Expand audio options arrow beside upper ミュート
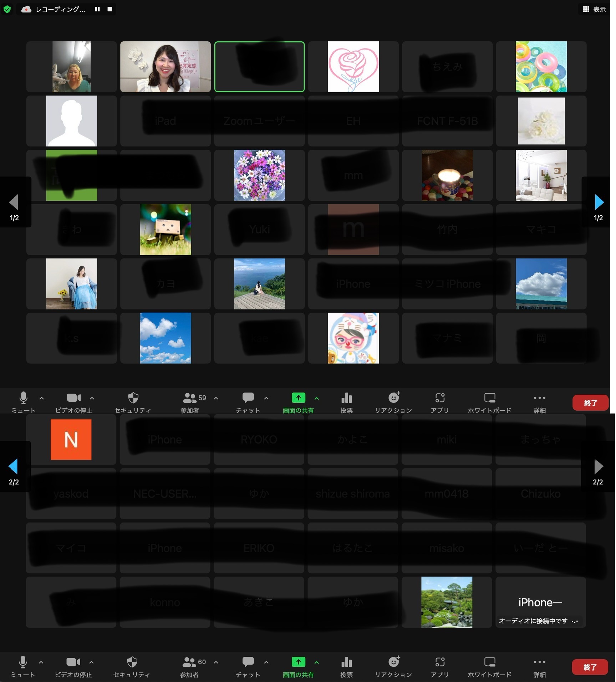The width and height of the screenshot is (616, 682). (x=42, y=398)
